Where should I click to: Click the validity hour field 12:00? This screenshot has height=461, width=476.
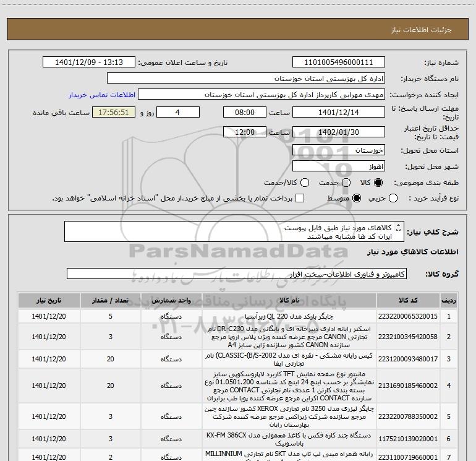[x=245, y=132]
